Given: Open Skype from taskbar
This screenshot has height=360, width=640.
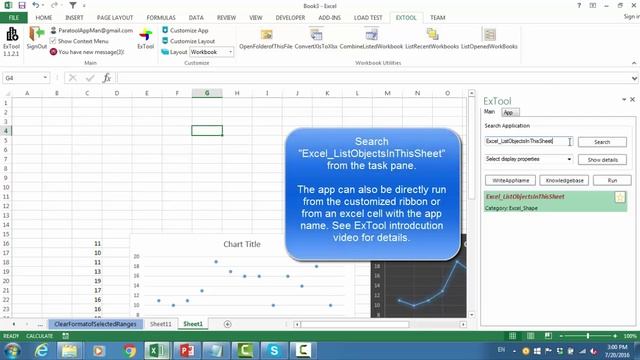Looking at the screenshot, I should tap(274, 351).
